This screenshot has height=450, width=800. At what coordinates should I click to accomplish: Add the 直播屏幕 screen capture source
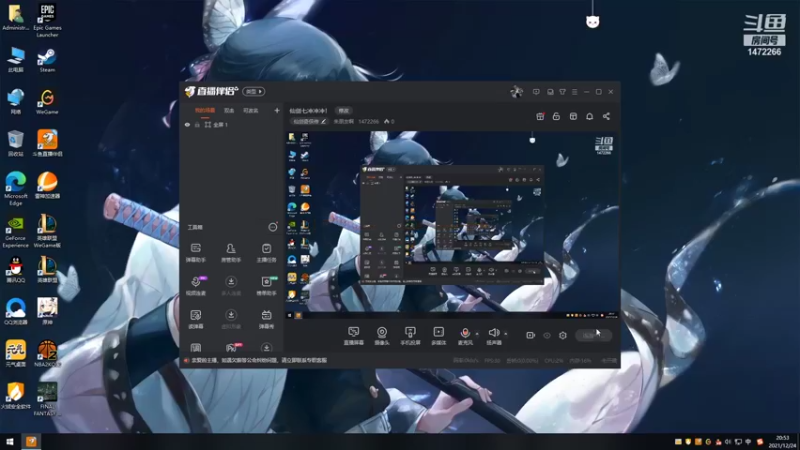tap(353, 336)
